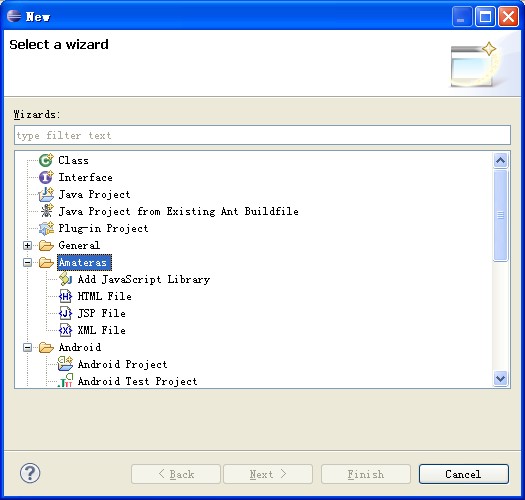
Task: Click the Eclipse icon in title bar
Action: [14, 16]
